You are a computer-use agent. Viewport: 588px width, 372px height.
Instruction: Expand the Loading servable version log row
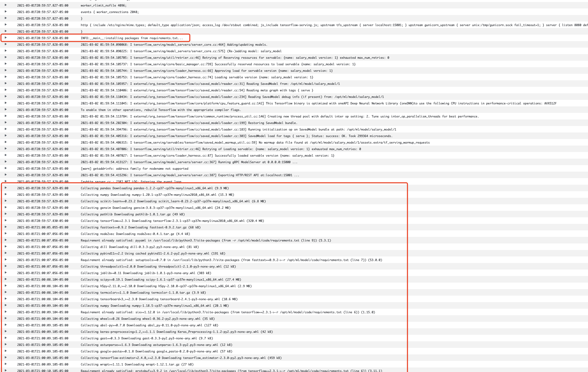pyautogui.click(x=6, y=77)
